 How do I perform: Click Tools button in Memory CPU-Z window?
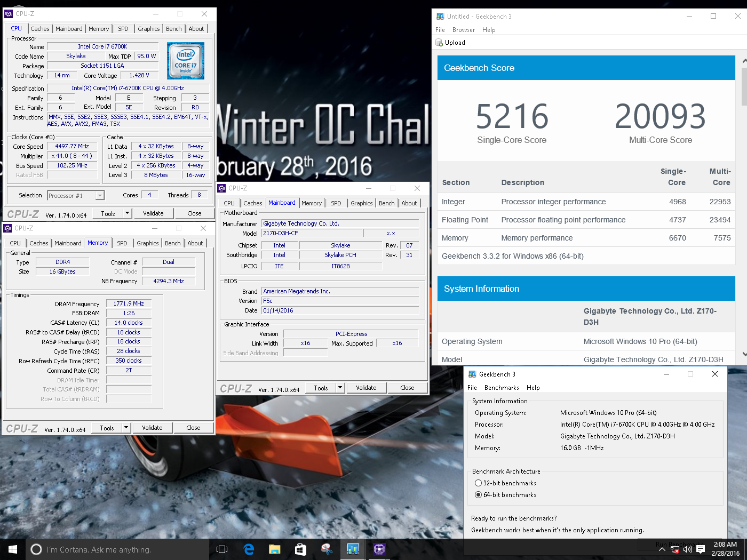coord(107,428)
